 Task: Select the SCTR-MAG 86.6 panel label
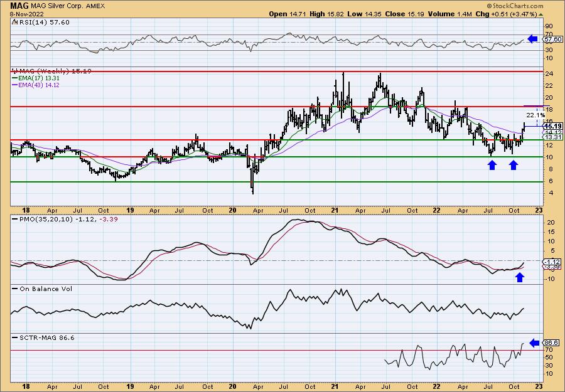(47, 337)
